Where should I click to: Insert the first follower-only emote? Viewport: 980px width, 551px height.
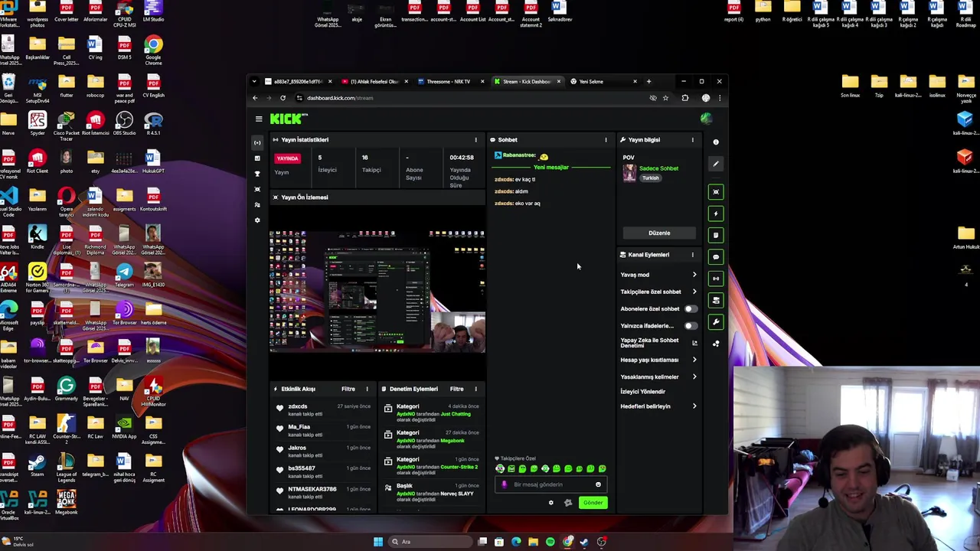(x=500, y=468)
